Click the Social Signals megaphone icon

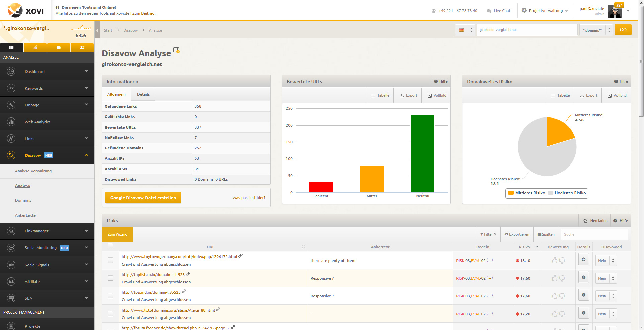[11, 265]
